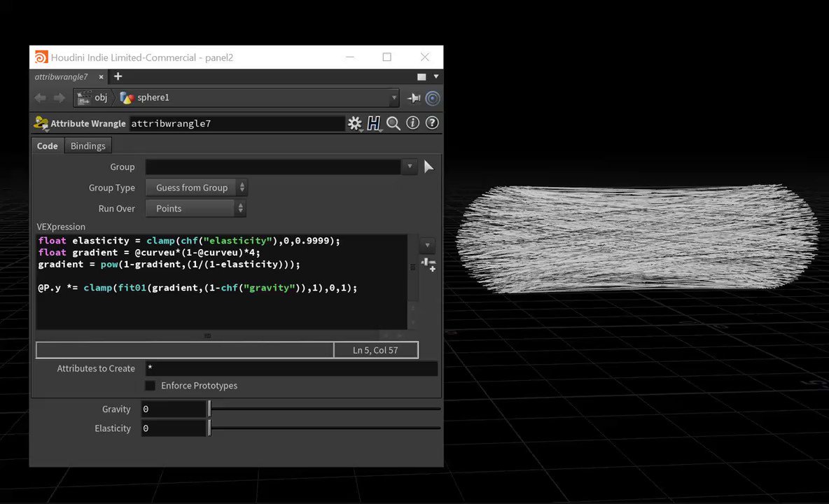Select the fur geometry in viewport
The image size is (829, 504).
pyautogui.click(x=637, y=238)
